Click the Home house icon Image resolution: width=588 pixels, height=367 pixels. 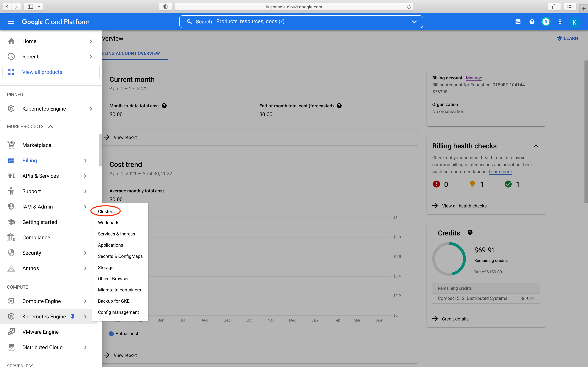tap(11, 41)
